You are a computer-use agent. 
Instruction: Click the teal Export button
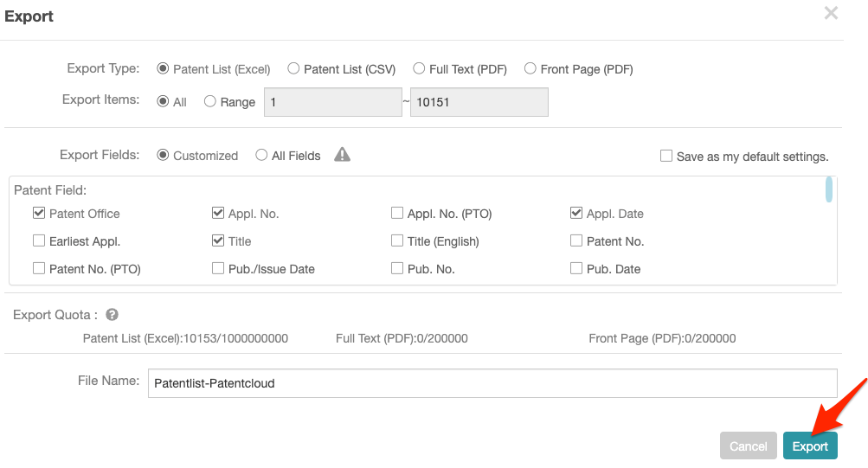tap(810, 446)
